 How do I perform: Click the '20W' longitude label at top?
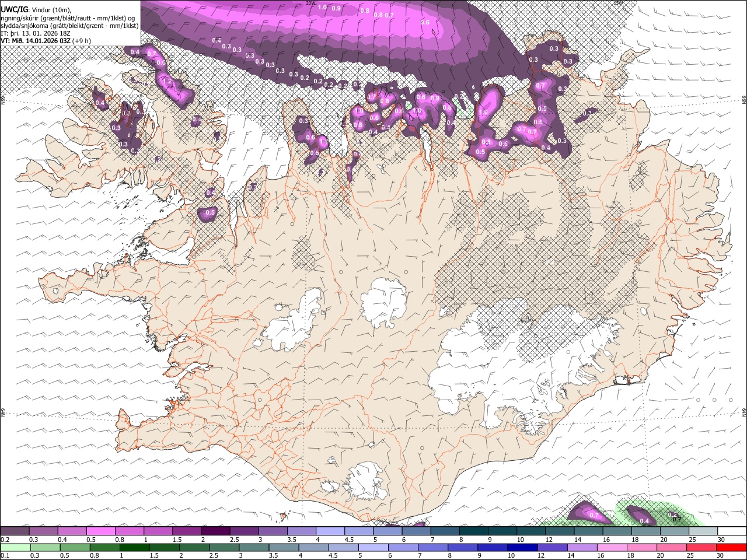(x=311, y=3)
